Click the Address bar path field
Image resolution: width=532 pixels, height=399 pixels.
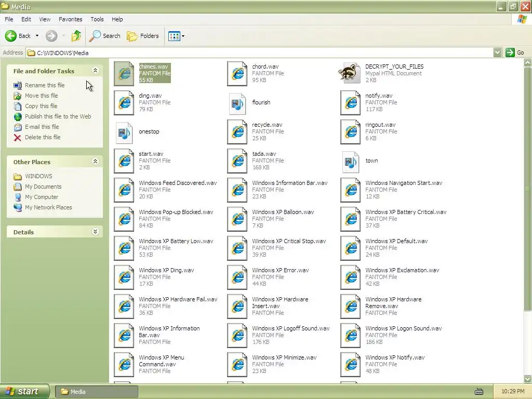tap(260, 52)
